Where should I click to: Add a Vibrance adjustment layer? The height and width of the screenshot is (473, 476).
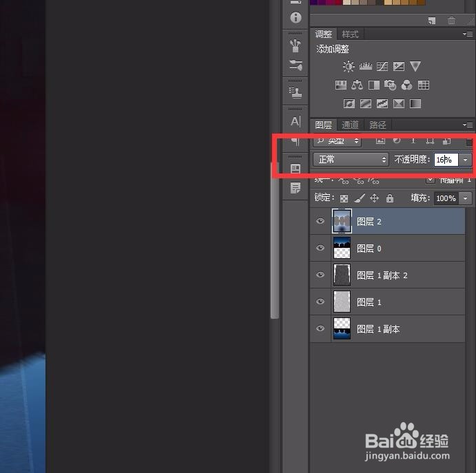pyautogui.click(x=415, y=66)
